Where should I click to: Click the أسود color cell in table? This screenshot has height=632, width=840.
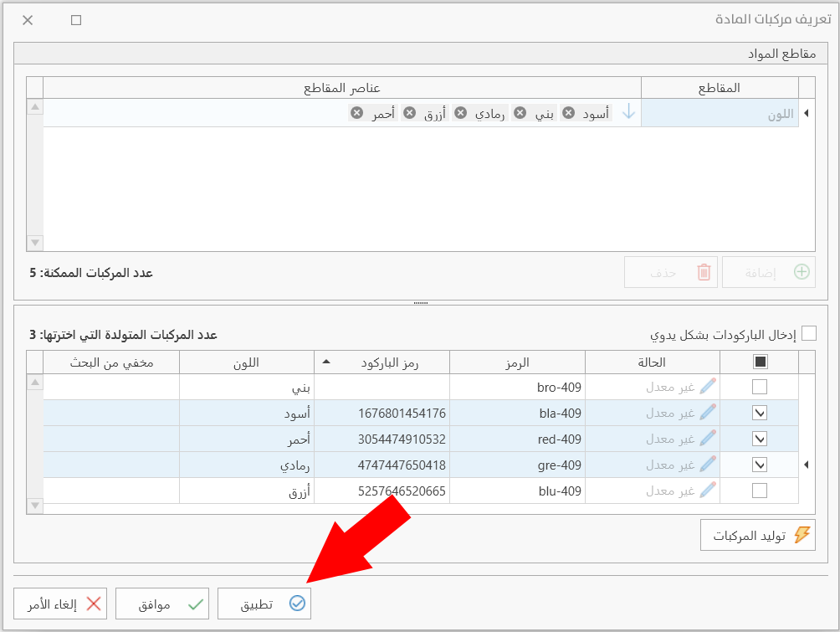pos(247,413)
